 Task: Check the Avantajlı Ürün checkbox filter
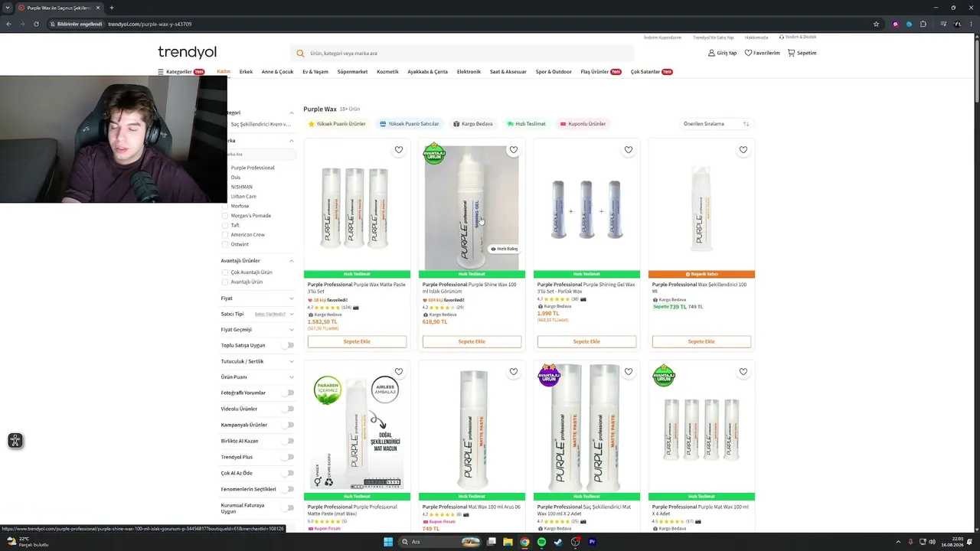[225, 282]
